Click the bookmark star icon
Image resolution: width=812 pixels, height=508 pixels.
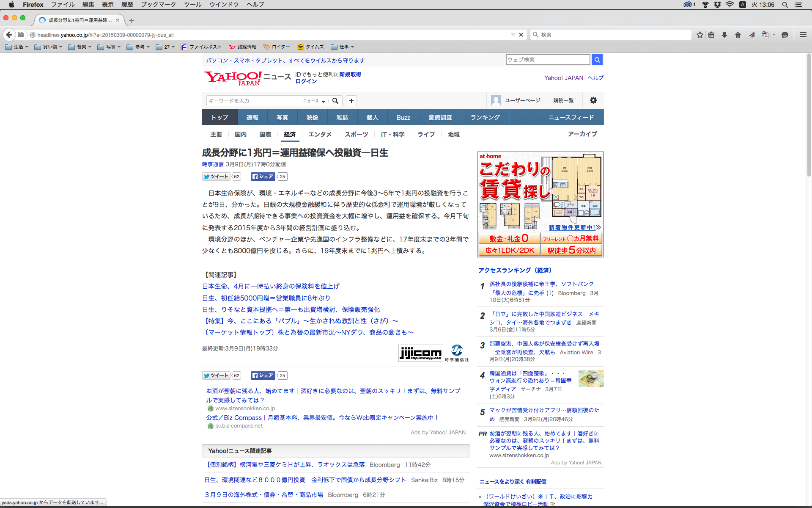(700, 35)
